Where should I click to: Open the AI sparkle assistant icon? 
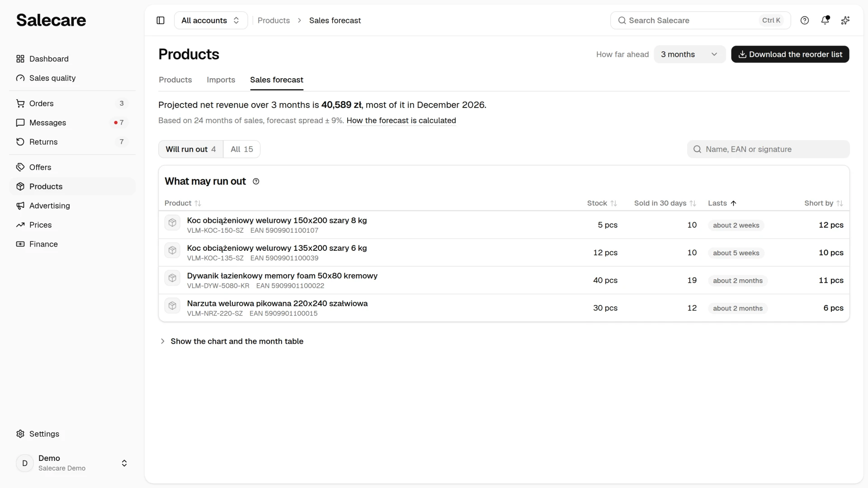coord(845,20)
